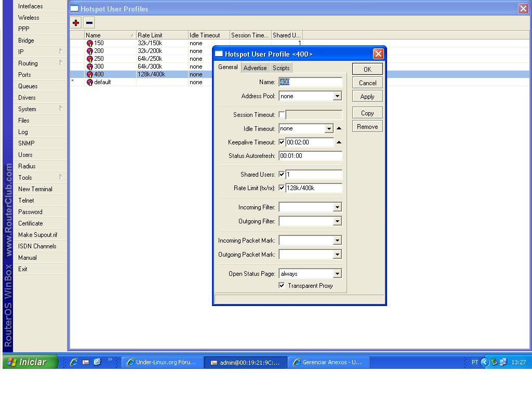532x399 pixels.
Task: Disable the Keepalive Timeout checkbox
Action: 282,142
